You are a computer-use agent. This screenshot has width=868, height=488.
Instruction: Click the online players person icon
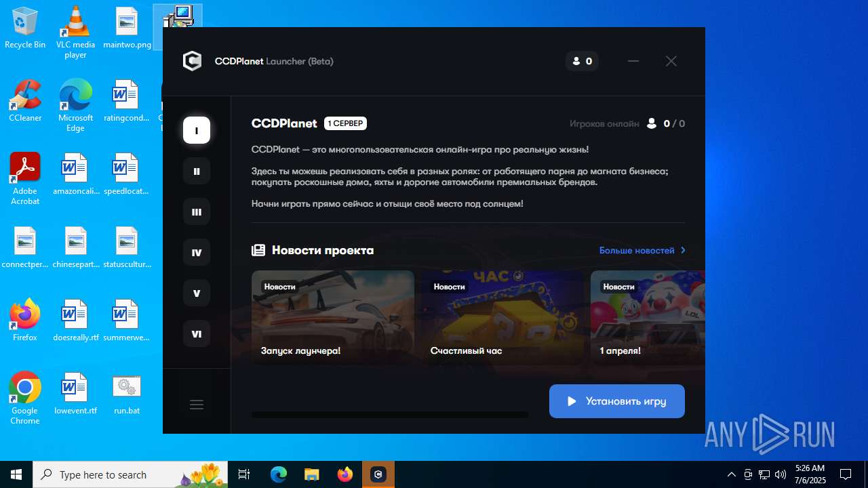pyautogui.click(x=652, y=123)
